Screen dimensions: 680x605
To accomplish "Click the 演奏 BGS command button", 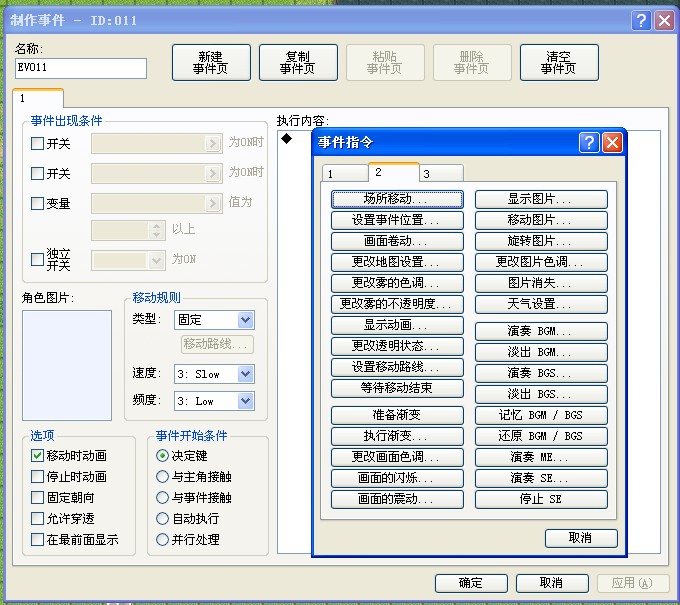I will tap(541, 373).
